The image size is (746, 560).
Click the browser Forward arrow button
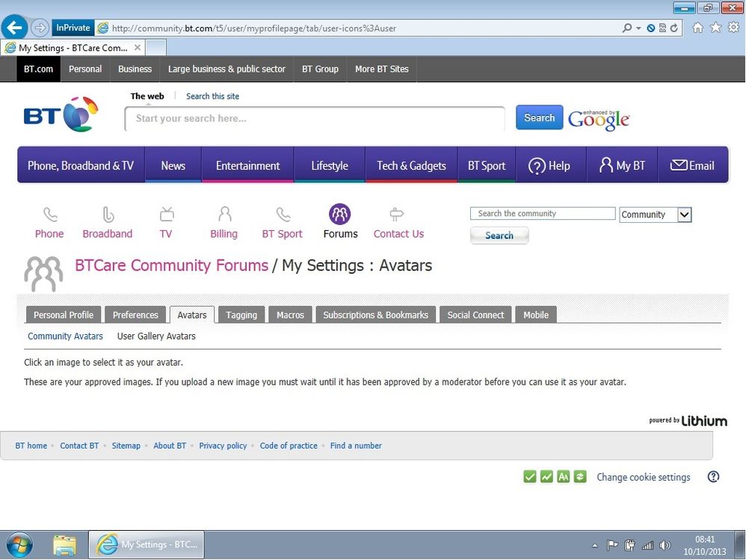click(40, 28)
